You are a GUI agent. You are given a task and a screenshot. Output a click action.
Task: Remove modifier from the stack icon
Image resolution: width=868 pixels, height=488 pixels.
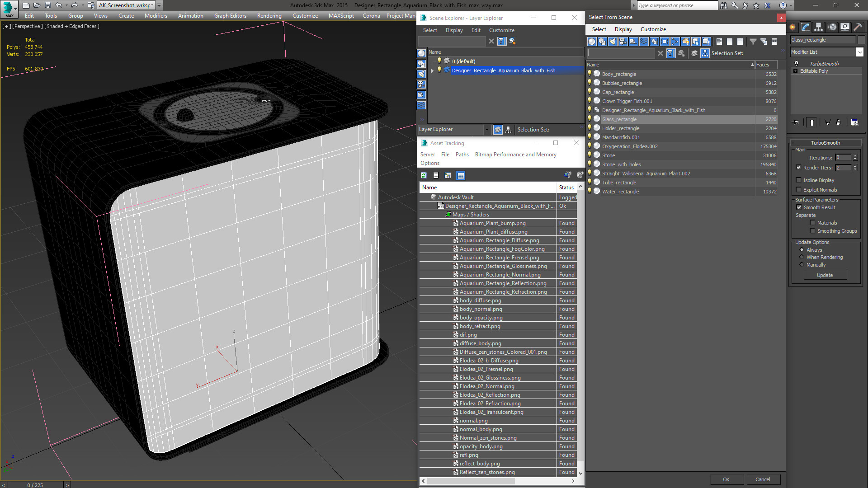click(839, 122)
